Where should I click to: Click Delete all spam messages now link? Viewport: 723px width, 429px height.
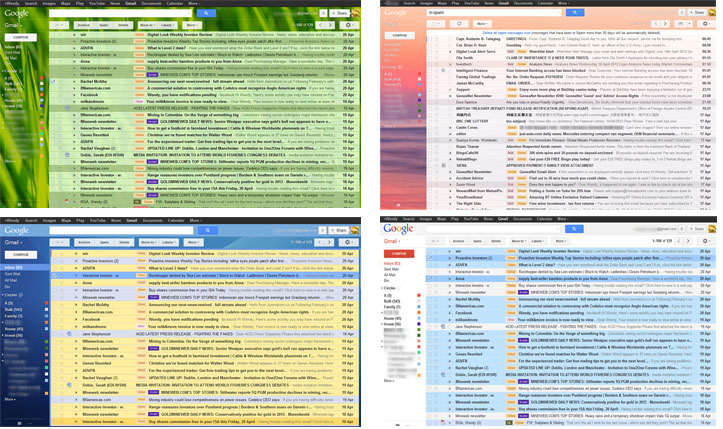pyautogui.click(x=506, y=33)
